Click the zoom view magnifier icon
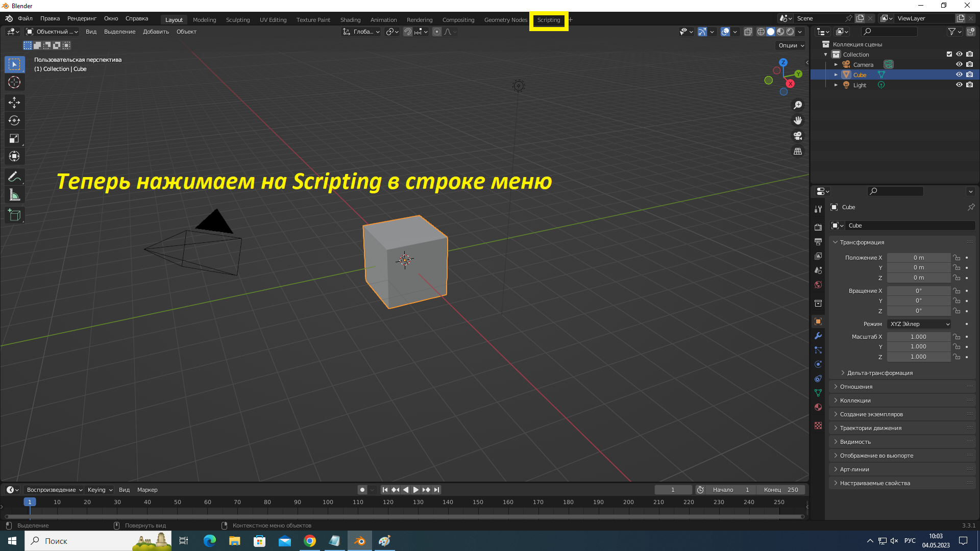Screen dimensions: 980x551 (797, 105)
